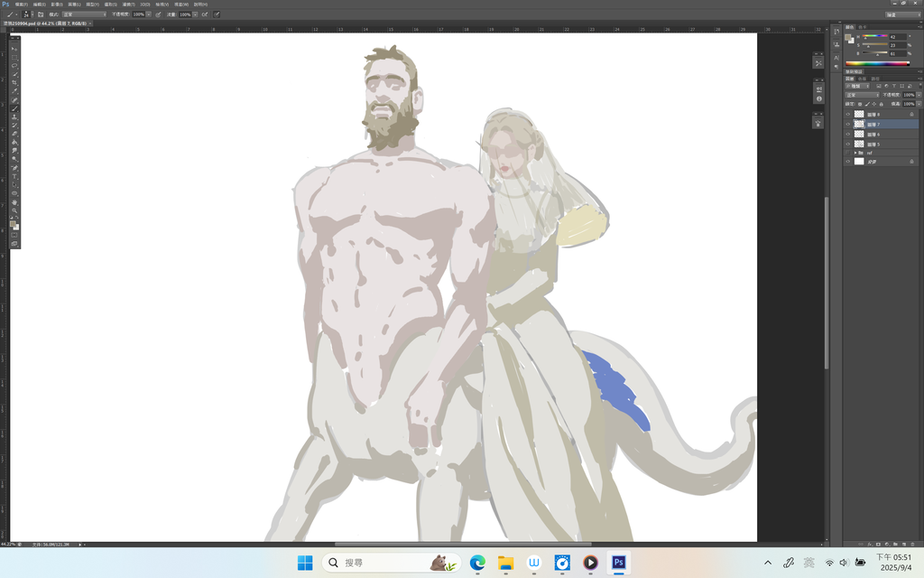The height and width of the screenshot is (578, 924).
Task: Click the delete layer trash icon
Action: (x=912, y=545)
